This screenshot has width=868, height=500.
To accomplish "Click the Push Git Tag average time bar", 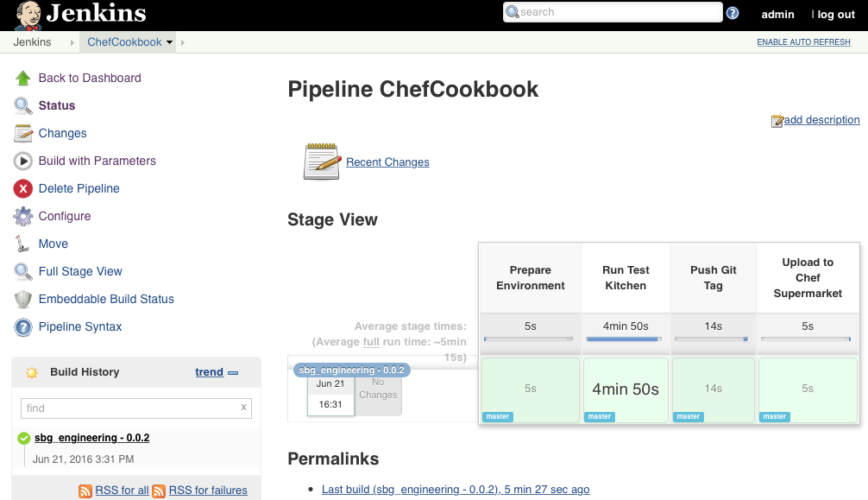I will point(711,339).
